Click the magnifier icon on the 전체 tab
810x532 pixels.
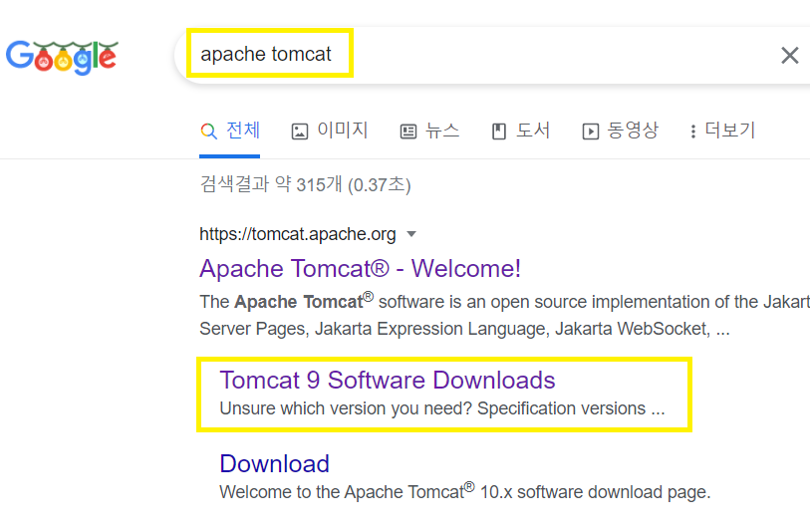(x=208, y=132)
